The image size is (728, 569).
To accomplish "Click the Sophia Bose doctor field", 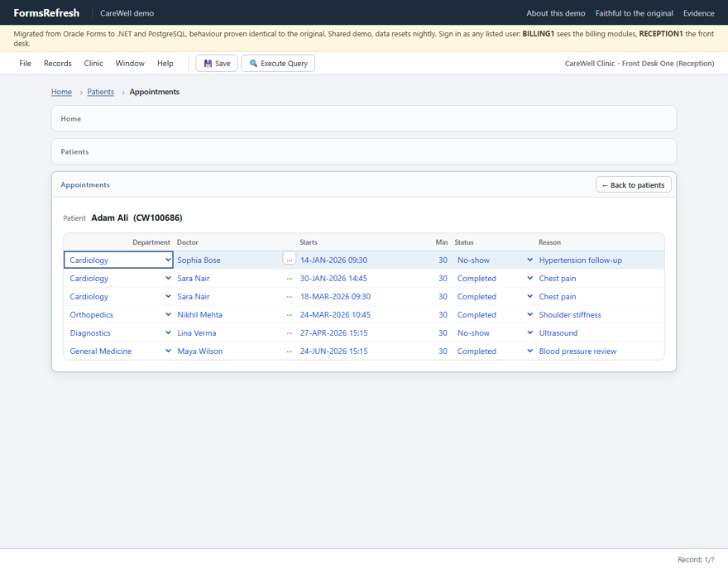I will 229,260.
